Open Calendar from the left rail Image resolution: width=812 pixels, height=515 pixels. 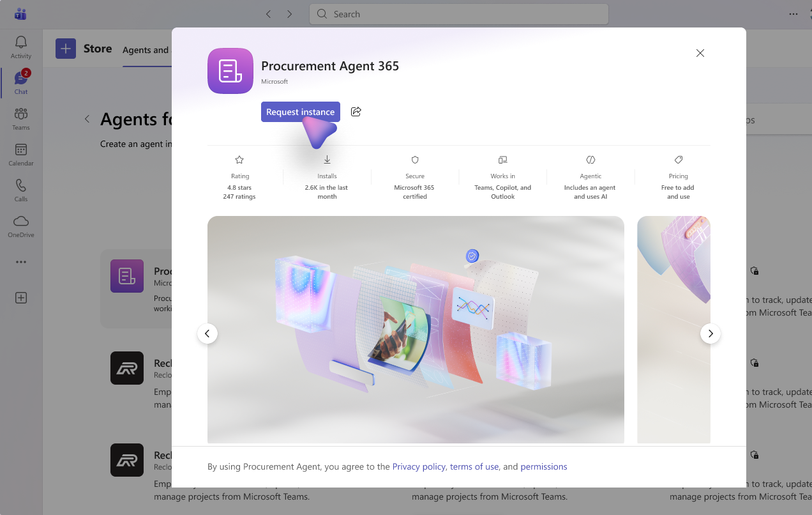21,155
